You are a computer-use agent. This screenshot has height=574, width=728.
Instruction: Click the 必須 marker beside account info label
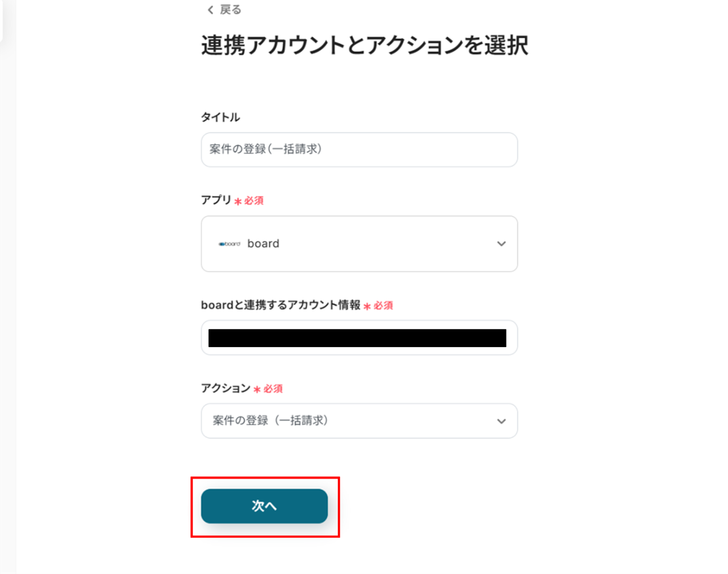[383, 306]
